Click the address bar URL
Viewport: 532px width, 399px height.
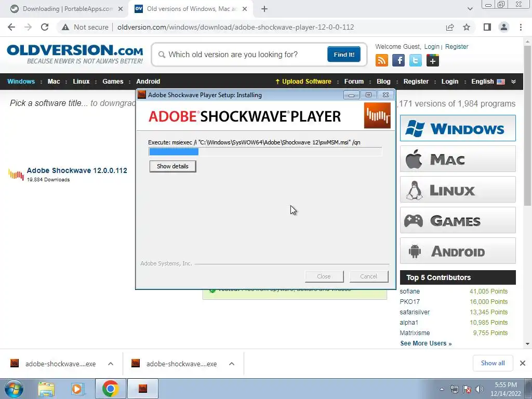click(x=235, y=27)
